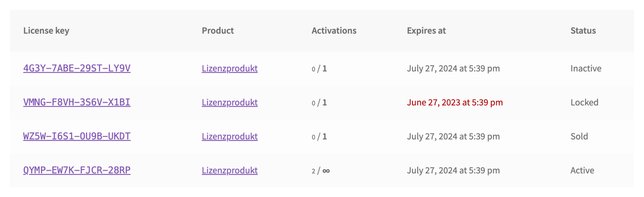This screenshot has width=644, height=197.
Task: Open license key WZ5W-I6S1-OU9B-UKDT
Action: coord(77,136)
